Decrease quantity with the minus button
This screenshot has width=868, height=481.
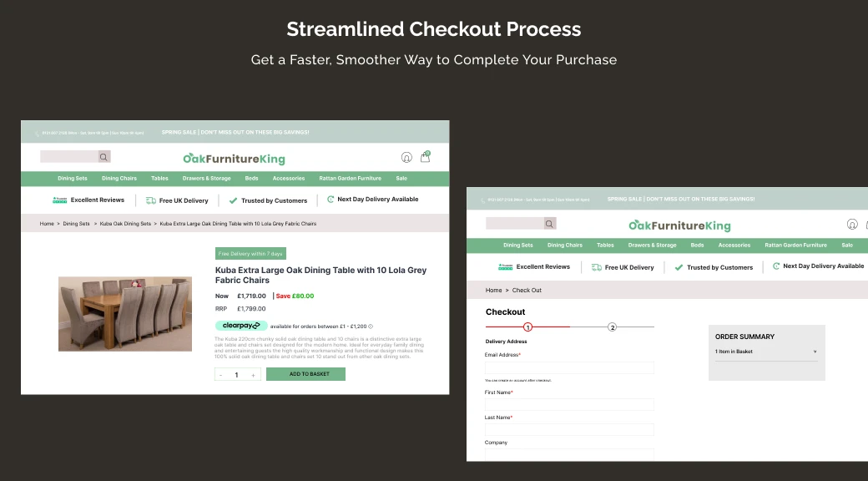(220, 375)
